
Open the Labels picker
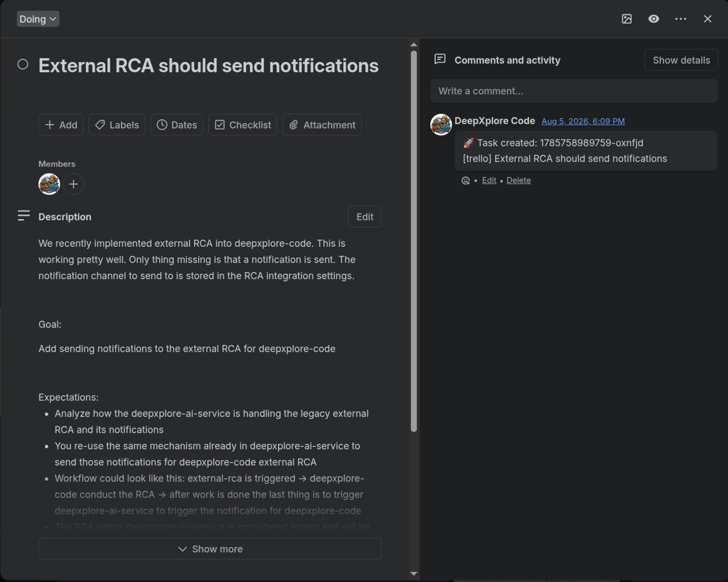point(117,125)
